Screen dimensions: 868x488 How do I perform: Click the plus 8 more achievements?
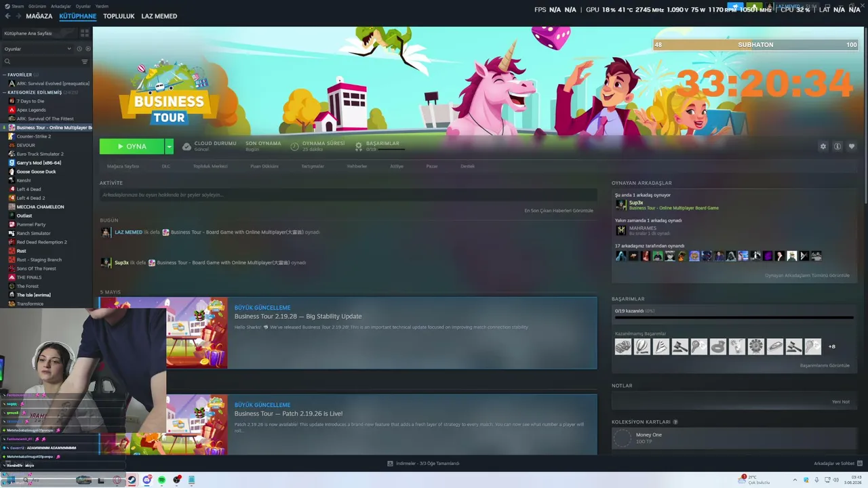[832, 346]
